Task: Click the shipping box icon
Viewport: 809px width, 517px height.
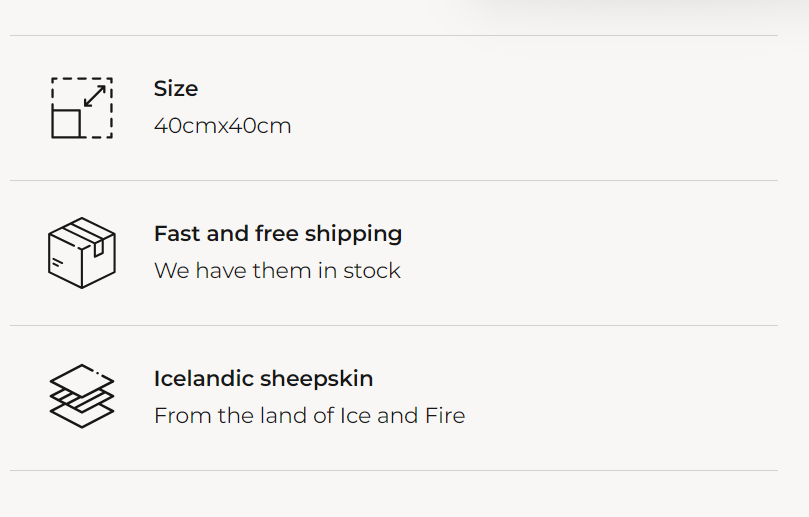Action: [x=82, y=253]
